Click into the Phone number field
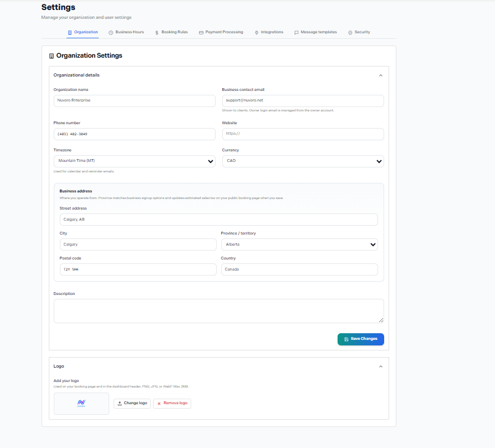The height and width of the screenshot is (448, 495). coord(135,134)
